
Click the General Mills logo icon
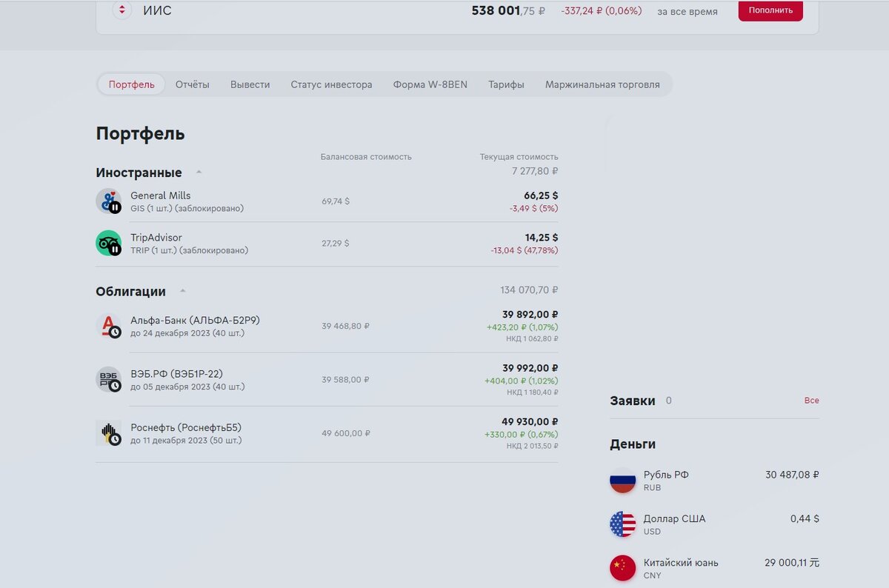(109, 201)
